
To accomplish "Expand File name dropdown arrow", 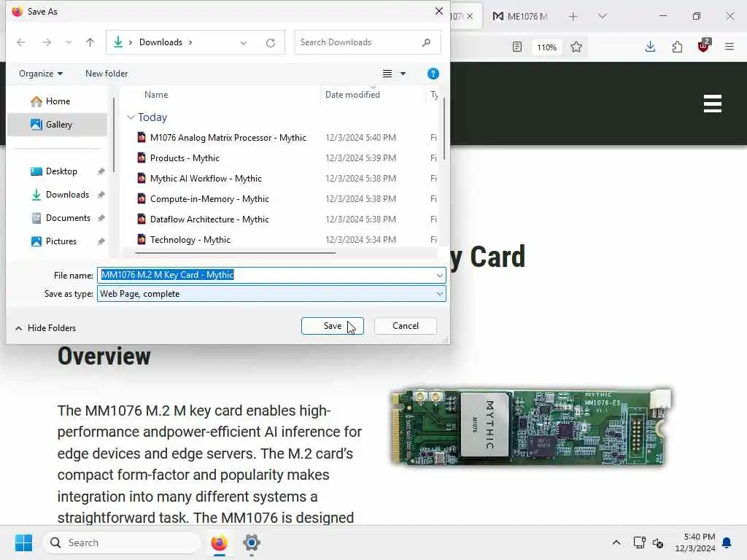I will click(440, 275).
